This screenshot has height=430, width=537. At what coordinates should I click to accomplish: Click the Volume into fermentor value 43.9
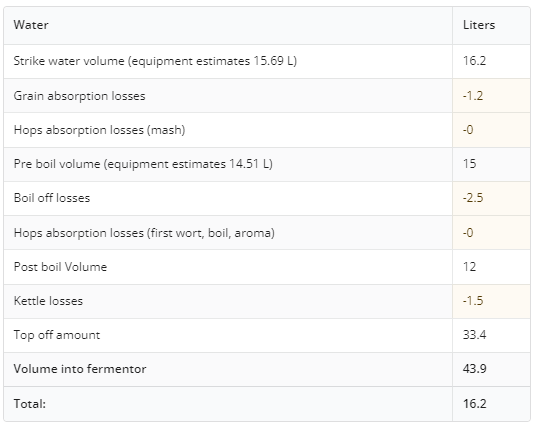point(474,369)
